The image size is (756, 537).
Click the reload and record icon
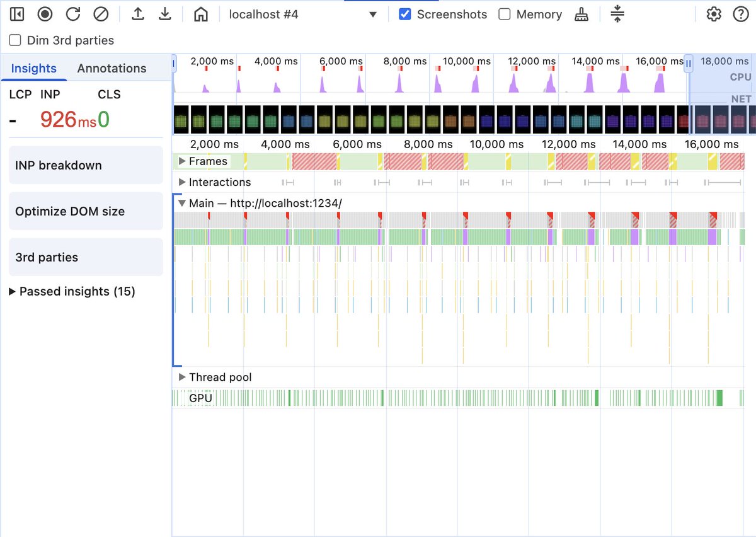coord(73,14)
